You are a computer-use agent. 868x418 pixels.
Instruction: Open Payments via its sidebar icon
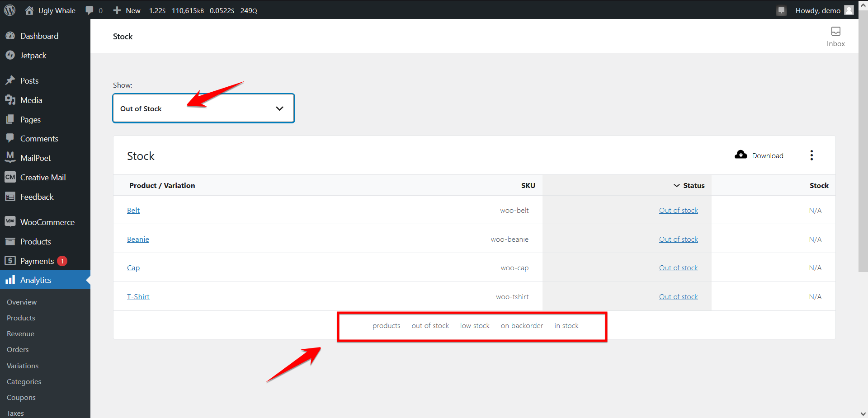pyautogui.click(x=10, y=261)
